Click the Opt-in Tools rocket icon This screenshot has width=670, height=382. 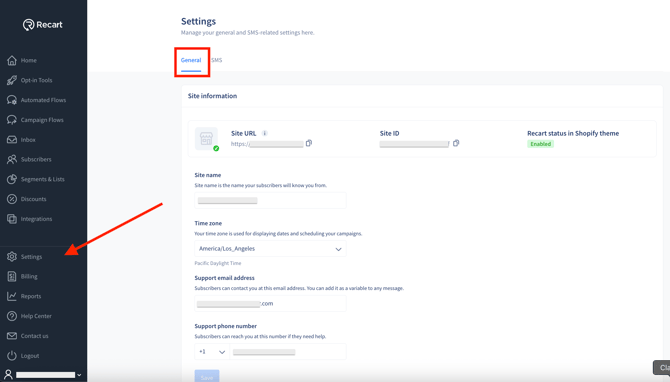(12, 80)
